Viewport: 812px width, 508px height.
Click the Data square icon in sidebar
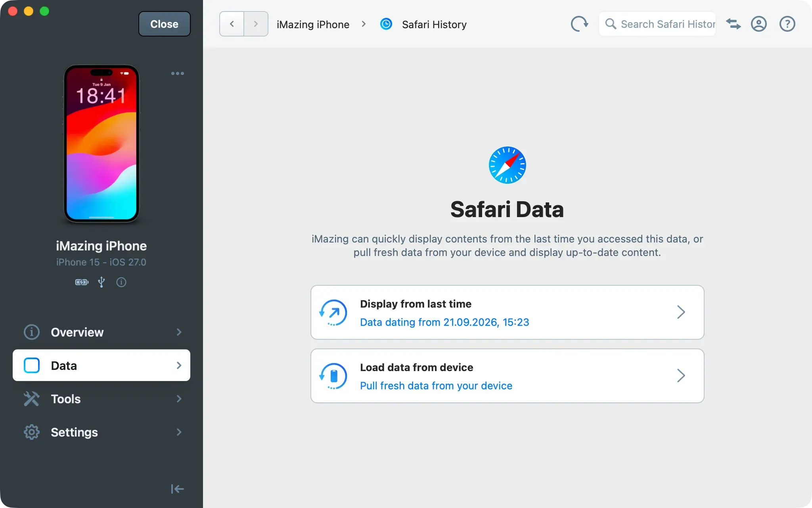pos(32,366)
